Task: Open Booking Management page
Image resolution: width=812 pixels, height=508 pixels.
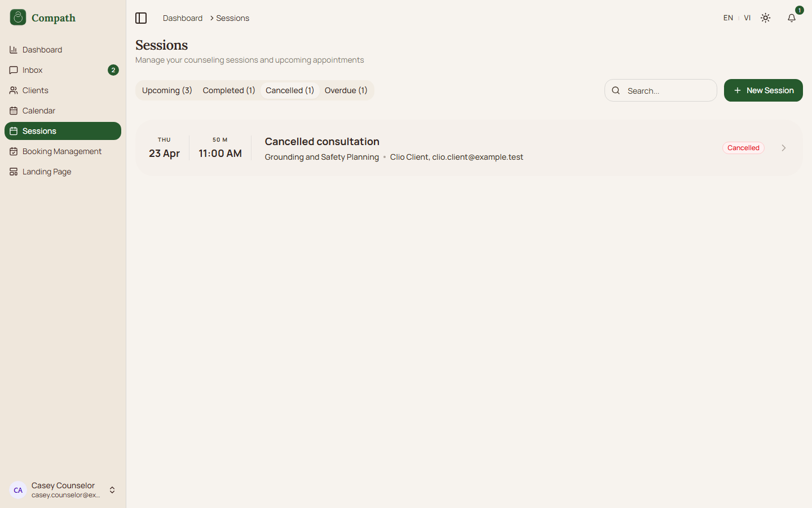Action: [x=61, y=151]
